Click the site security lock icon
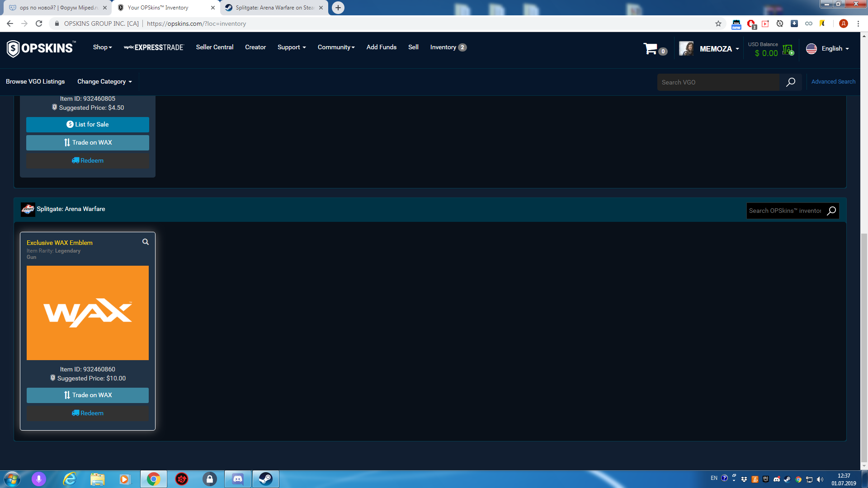Image resolution: width=868 pixels, height=488 pixels. [x=57, y=23]
